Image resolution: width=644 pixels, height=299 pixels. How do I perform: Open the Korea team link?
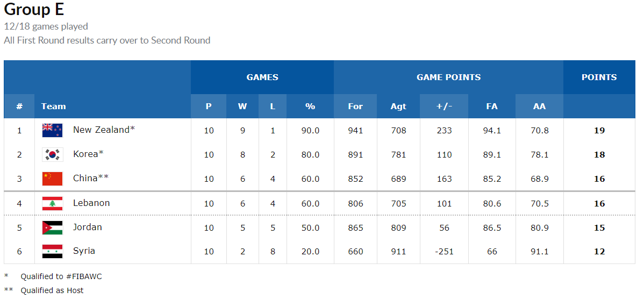[x=86, y=154]
